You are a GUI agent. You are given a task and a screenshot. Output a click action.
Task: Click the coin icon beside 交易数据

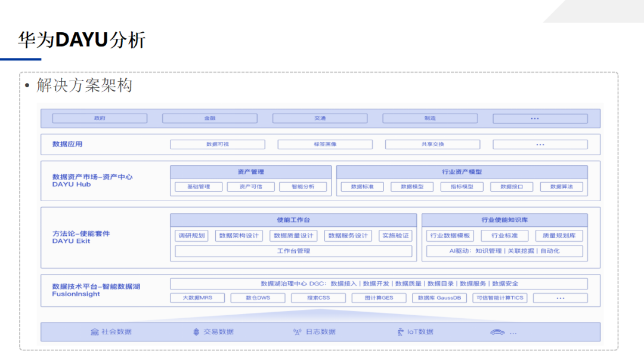[x=196, y=332]
